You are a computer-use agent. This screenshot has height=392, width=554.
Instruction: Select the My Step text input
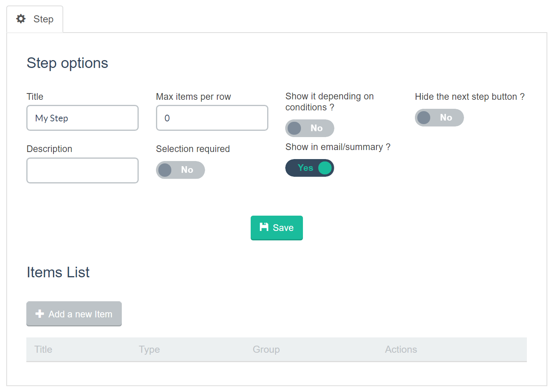[82, 118]
